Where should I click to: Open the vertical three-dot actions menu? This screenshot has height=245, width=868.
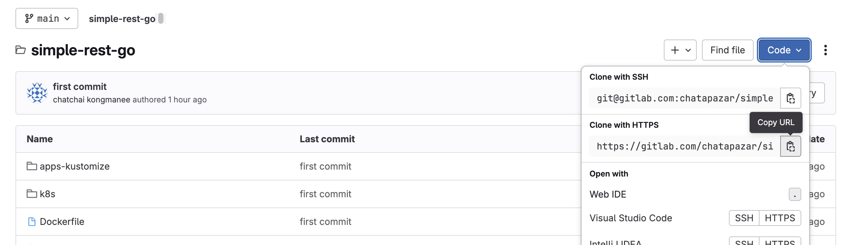pyautogui.click(x=825, y=50)
